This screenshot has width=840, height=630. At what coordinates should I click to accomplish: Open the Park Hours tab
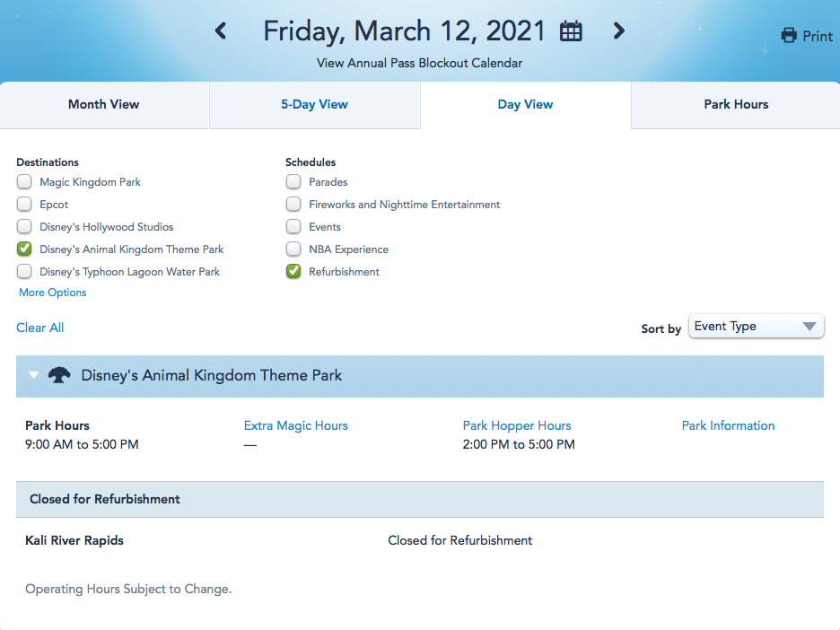pos(736,104)
